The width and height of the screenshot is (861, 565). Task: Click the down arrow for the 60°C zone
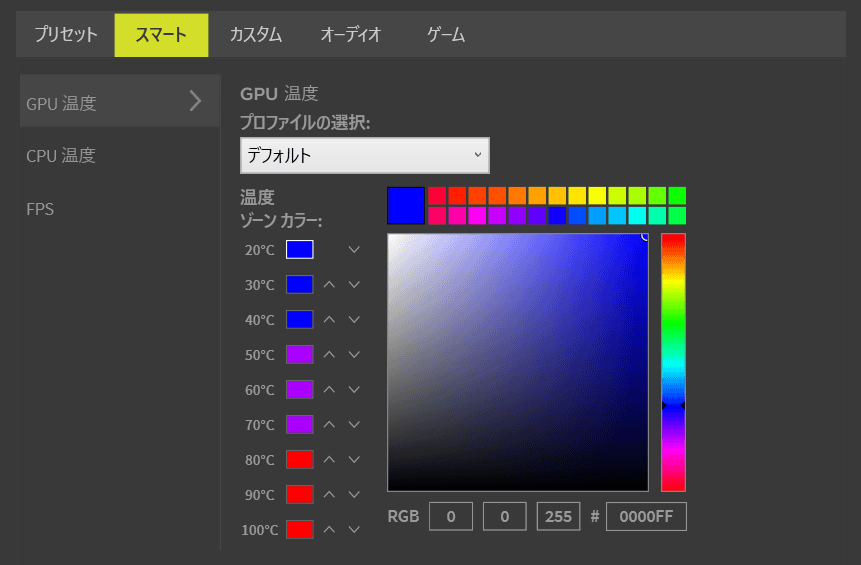pos(354,389)
